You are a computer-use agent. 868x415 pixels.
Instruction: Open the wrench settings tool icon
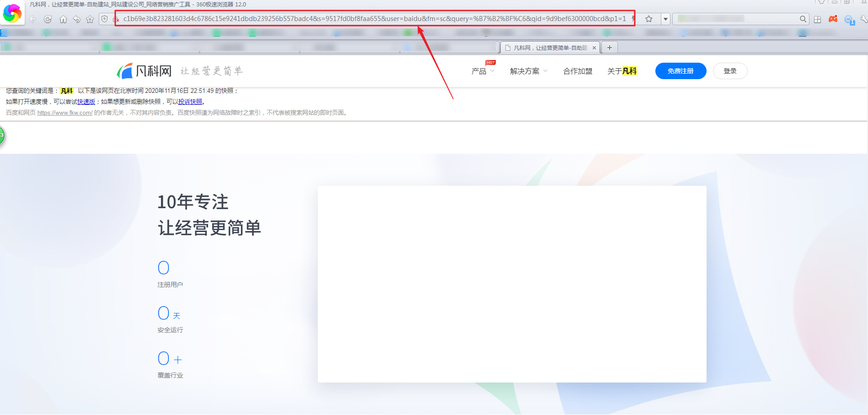coord(863,19)
